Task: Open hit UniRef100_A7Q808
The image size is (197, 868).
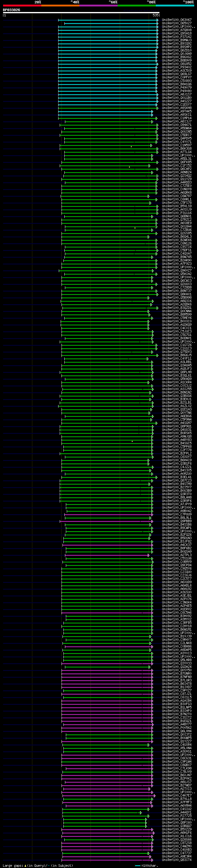Action: pyautogui.click(x=177, y=30)
